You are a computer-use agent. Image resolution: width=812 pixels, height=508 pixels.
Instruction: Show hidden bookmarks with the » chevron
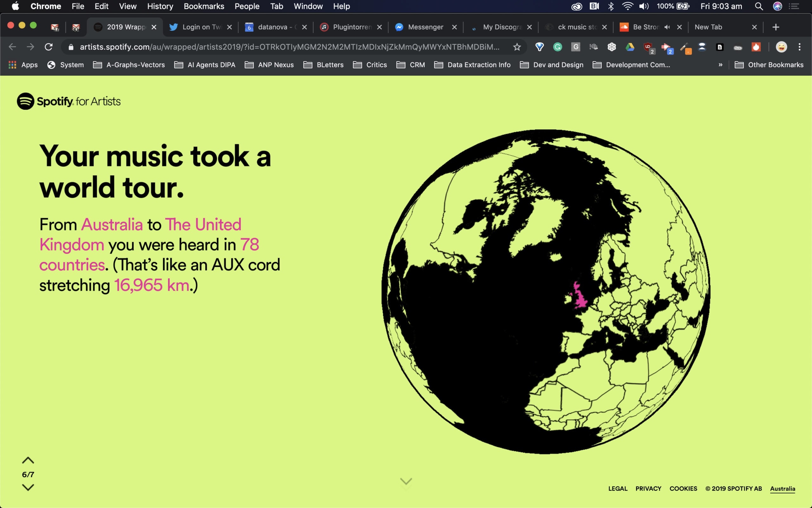[720, 65]
